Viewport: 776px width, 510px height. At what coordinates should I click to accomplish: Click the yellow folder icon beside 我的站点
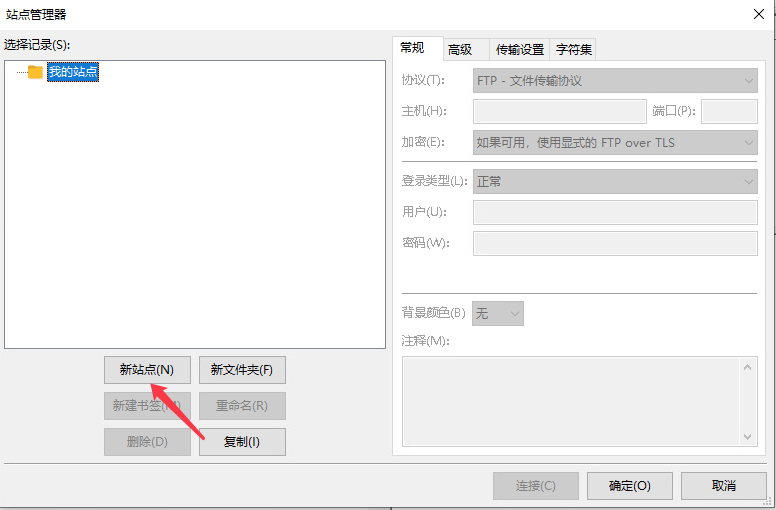pyautogui.click(x=35, y=72)
